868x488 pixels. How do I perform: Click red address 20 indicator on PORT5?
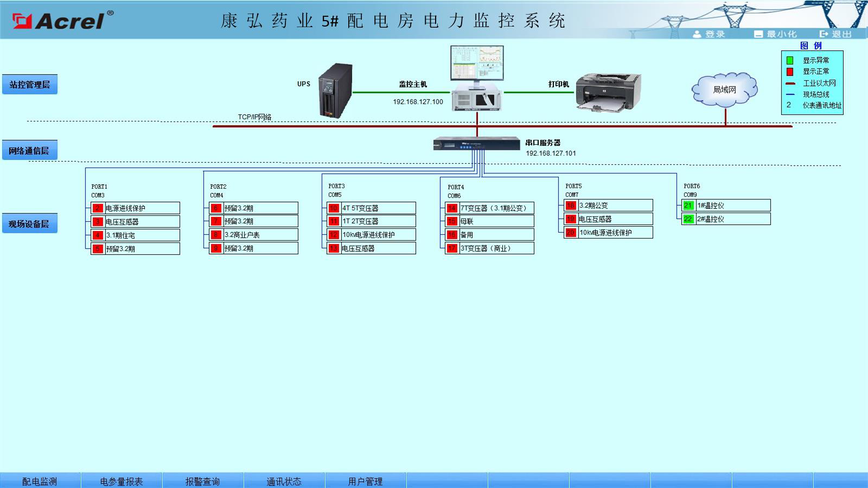coord(571,233)
